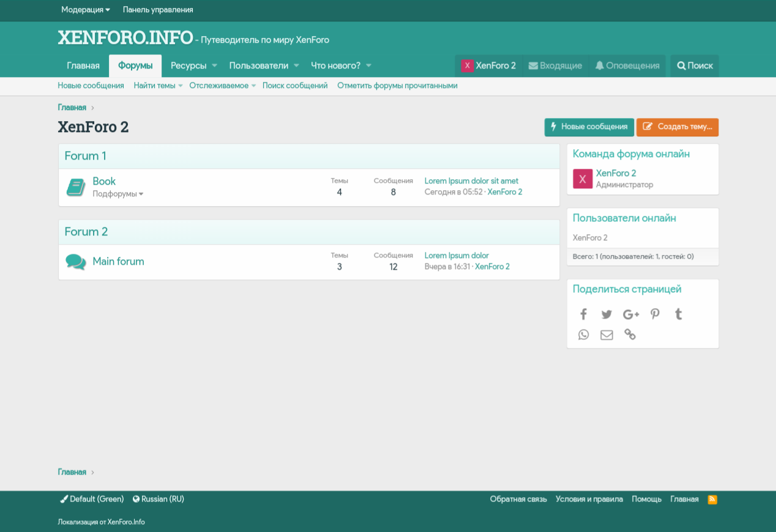
Task: Open the Модерация dropdown menu
Action: pos(86,10)
